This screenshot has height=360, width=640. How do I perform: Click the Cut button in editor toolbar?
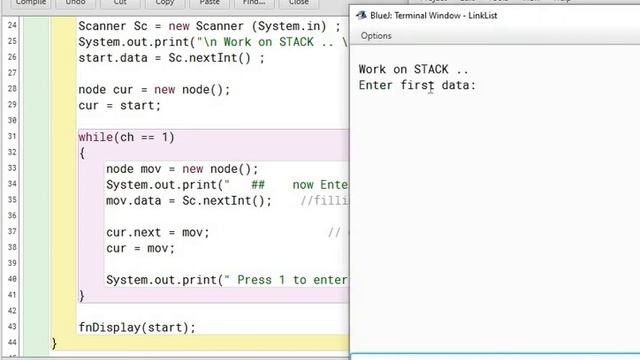pyautogui.click(x=120, y=3)
